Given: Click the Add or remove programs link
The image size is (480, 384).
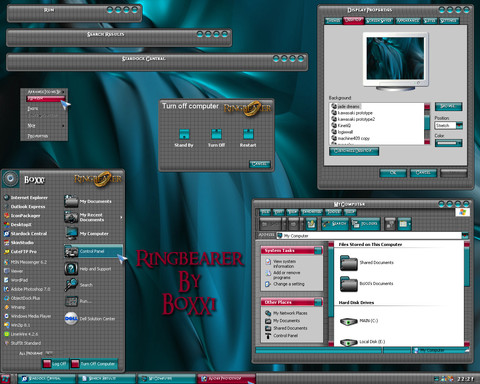Looking at the screenshot, I should pyautogui.click(x=283, y=275).
